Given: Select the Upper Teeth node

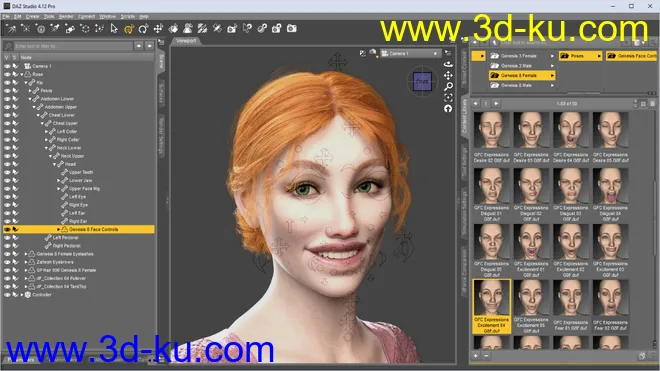Looking at the screenshot, I should [x=81, y=172].
